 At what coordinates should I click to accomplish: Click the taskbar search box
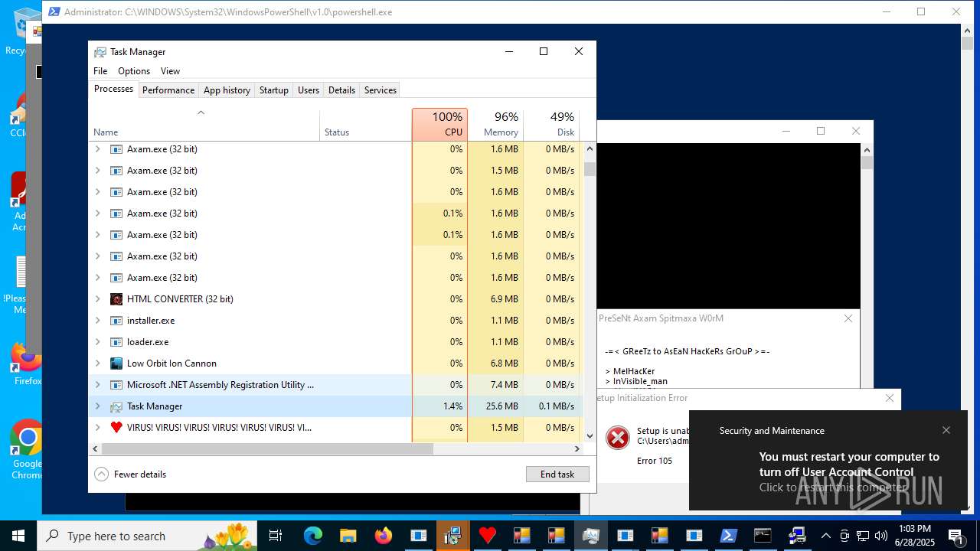click(148, 536)
